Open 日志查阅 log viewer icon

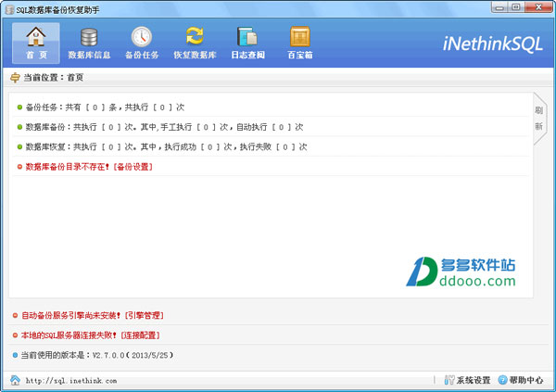[x=247, y=44]
